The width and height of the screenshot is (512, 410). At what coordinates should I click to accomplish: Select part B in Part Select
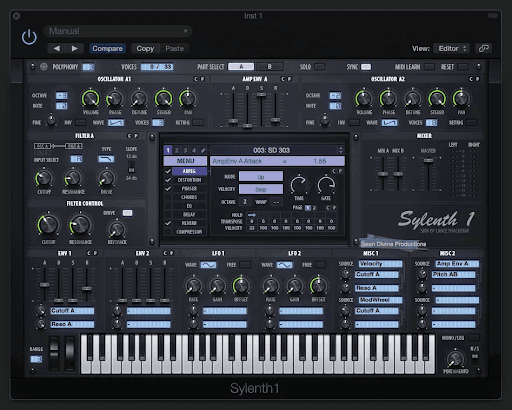(x=270, y=67)
